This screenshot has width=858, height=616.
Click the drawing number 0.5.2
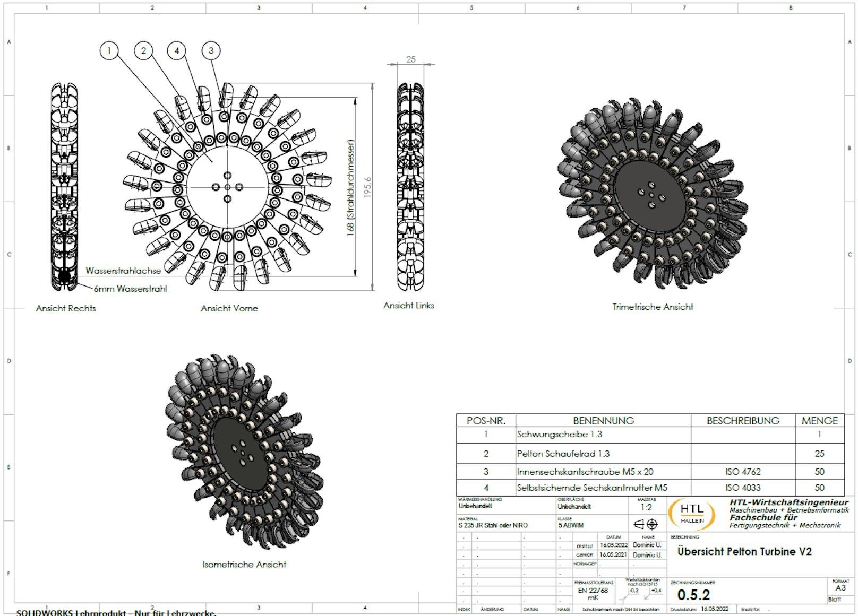(x=693, y=595)
